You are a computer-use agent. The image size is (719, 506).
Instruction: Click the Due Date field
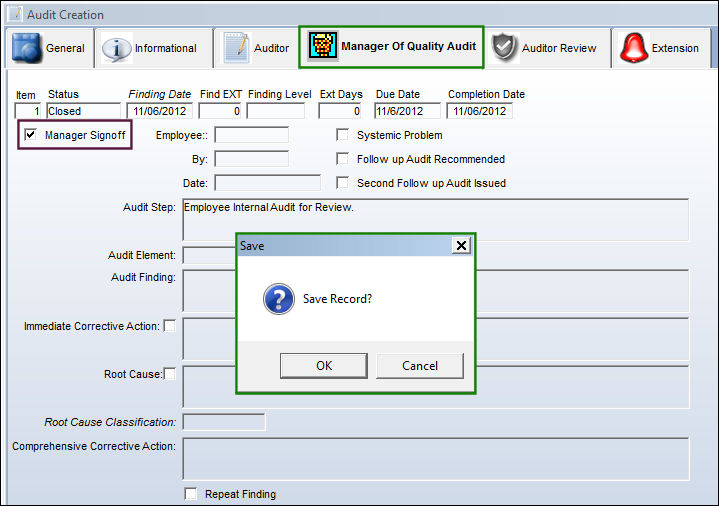[x=407, y=111]
